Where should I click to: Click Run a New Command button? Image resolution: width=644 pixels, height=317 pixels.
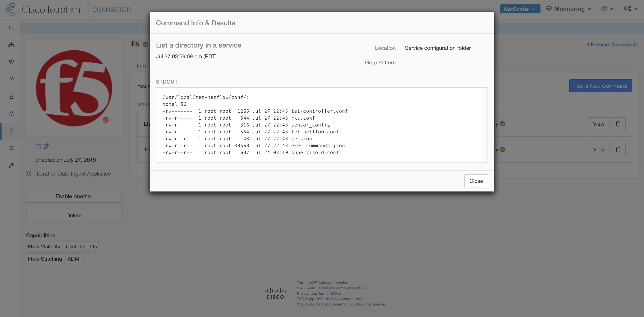pyautogui.click(x=600, y=85)
